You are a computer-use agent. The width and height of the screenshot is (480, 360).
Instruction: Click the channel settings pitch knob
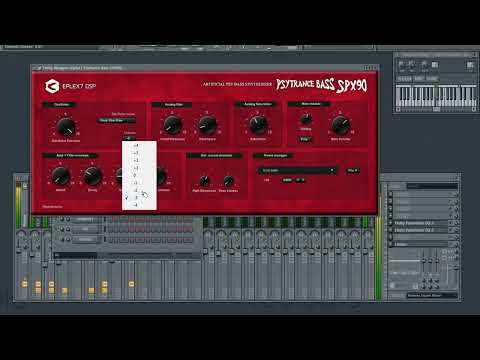click(x=424, y=65)
